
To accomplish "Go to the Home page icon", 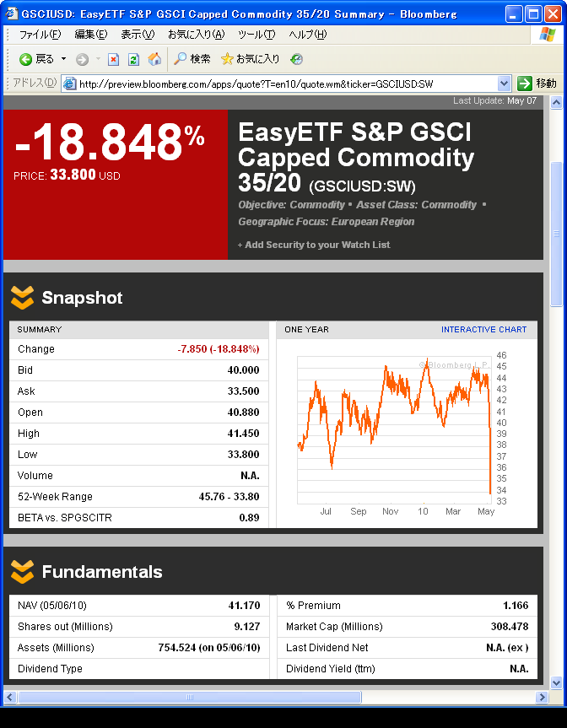I will [x=154, y=59].
